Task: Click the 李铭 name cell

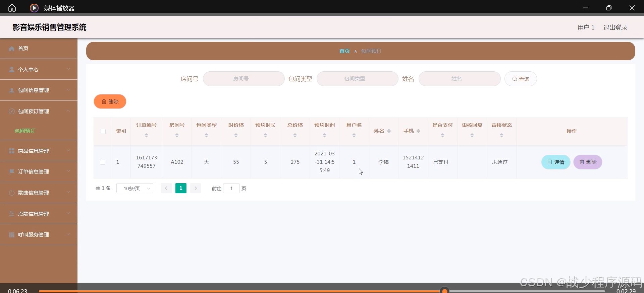Action: coord(384,162)
